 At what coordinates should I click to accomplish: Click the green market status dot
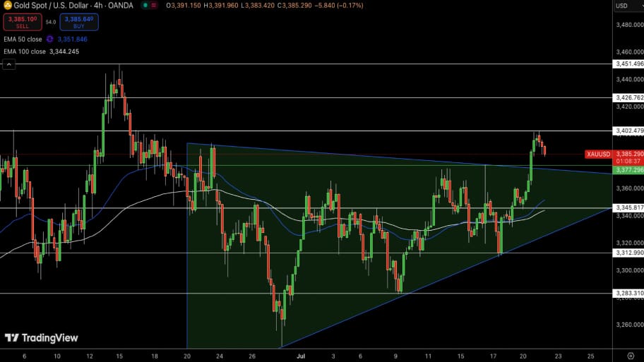click(145, 6)
